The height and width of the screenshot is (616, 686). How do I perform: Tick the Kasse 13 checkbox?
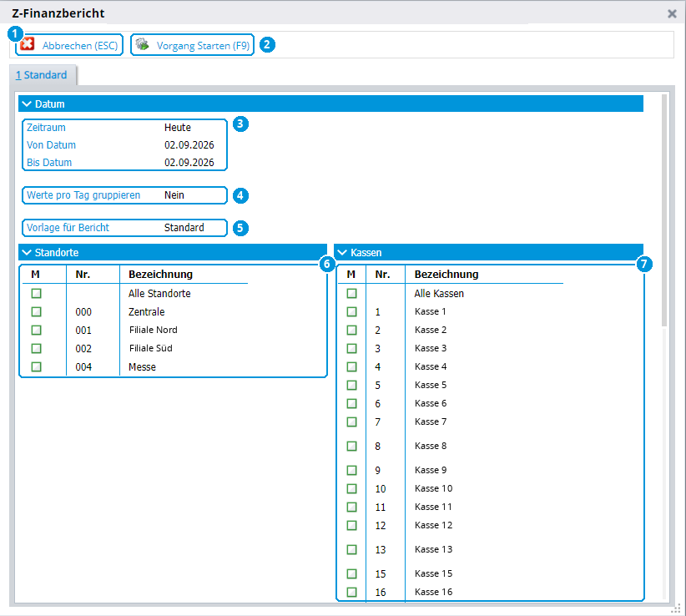pyautogui.click(x=351, y=549)
